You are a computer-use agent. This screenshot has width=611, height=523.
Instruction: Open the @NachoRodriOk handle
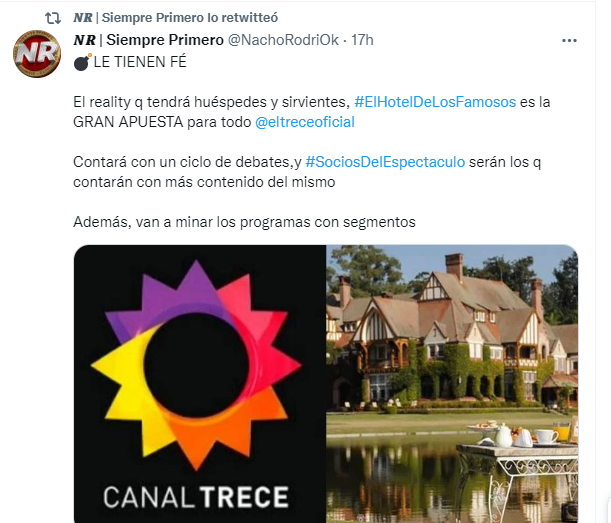click(283, 40)
